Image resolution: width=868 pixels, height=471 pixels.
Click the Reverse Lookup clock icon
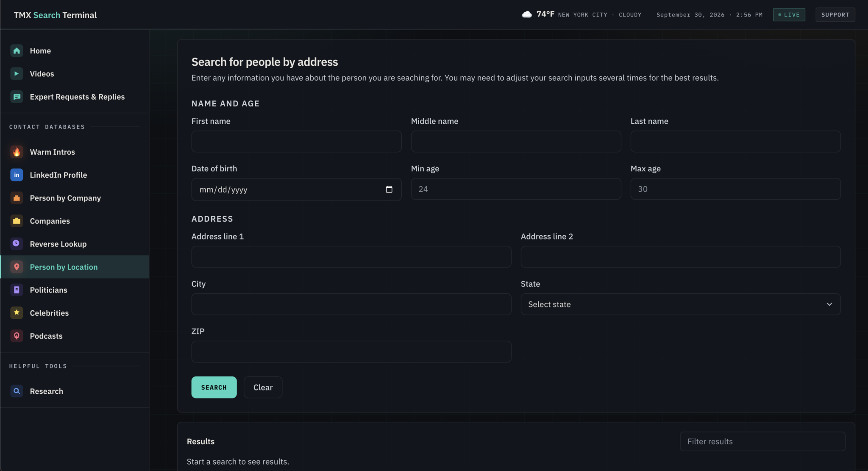click(x=17, y=244)
